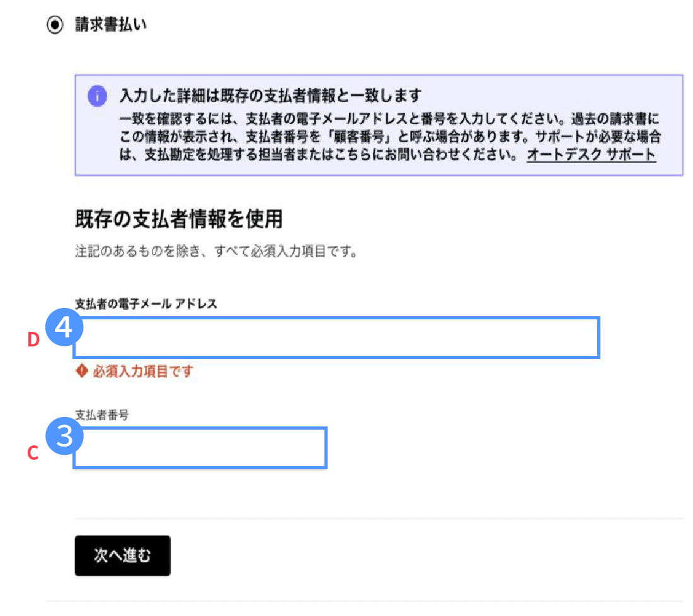
Task: Click the 既存の支払者情報を使用 heading
Action: [178, 220]
